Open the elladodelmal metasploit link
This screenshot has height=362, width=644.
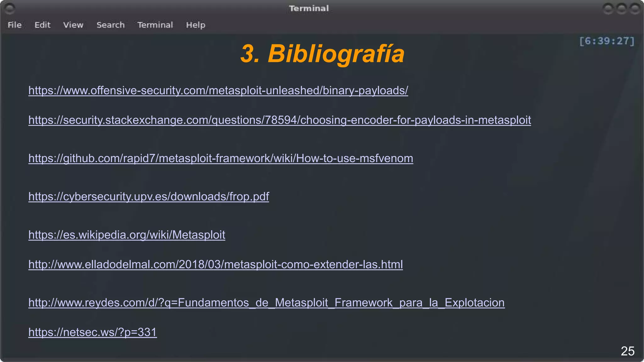215,265
